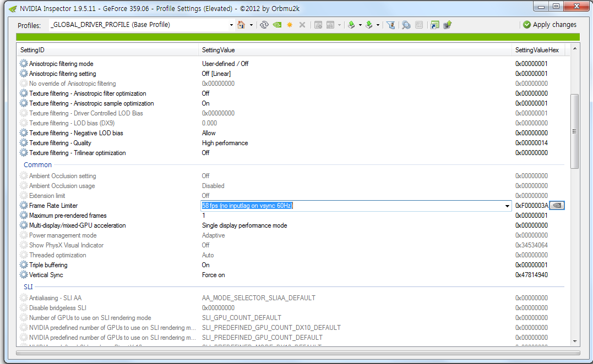This screenshot has height=364, width=593.
Task: Click the funnel filter user settings icon
Action: (x=391, y=25)
